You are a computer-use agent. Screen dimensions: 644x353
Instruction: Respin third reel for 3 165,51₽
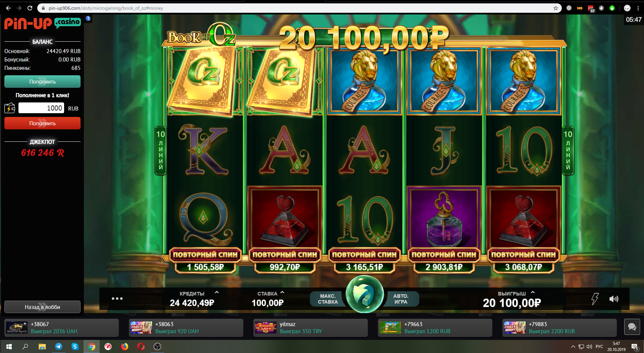click(x=364, y=260)
